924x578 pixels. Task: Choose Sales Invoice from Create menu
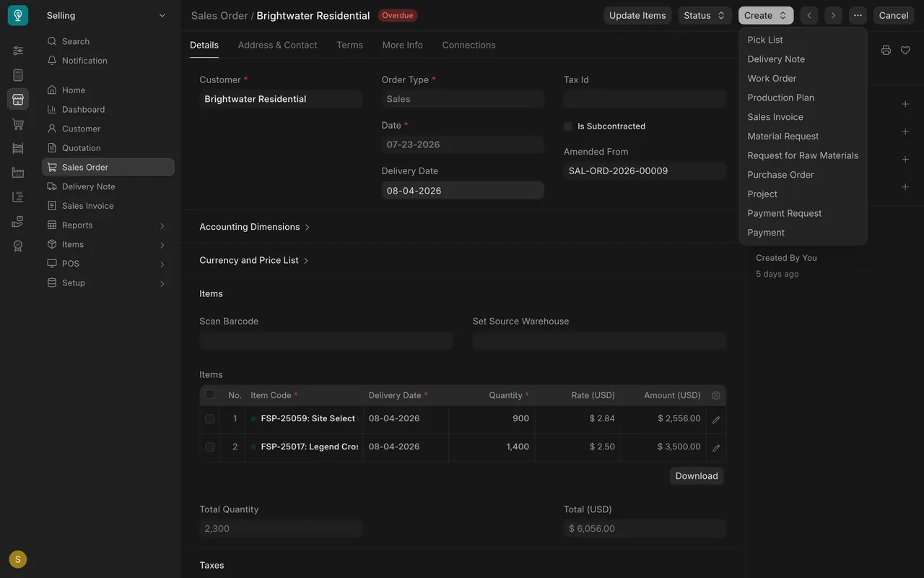click(803, 117)
